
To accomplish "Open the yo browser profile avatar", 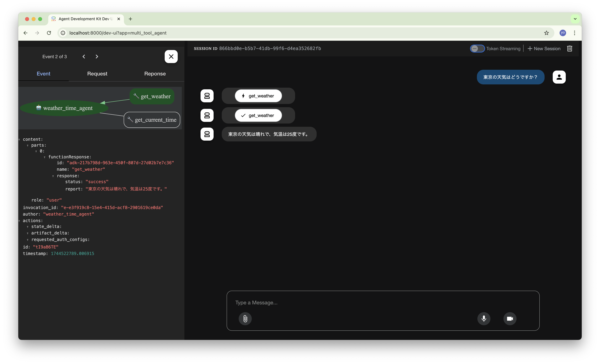I will [562, 33].
